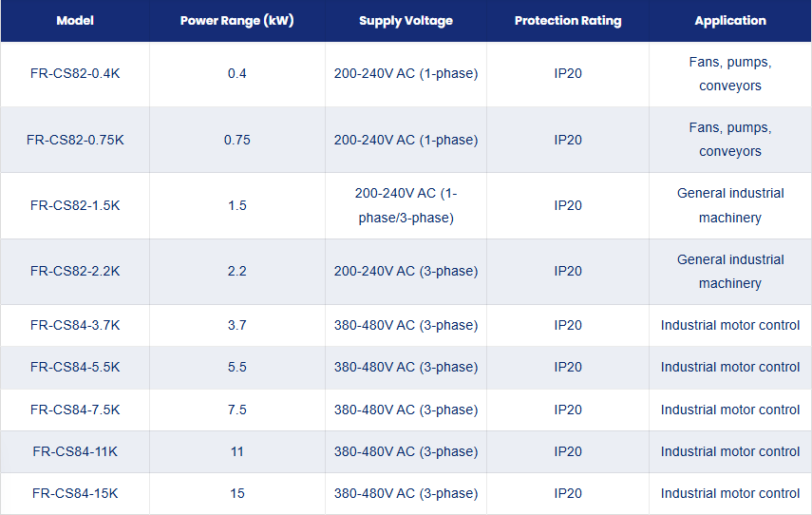
Task: Click model FR-CS82-0.4K cell
Action: click(x=75, y=73)
